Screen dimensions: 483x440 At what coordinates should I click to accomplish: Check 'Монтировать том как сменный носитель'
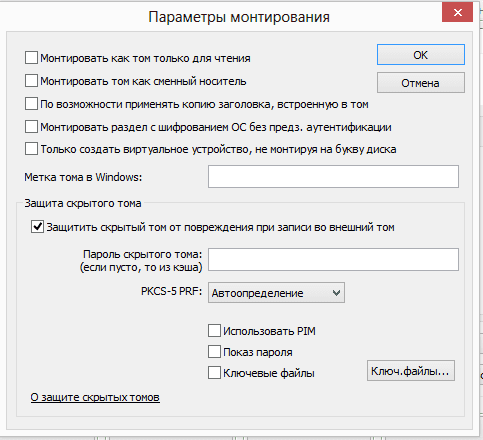31,81
